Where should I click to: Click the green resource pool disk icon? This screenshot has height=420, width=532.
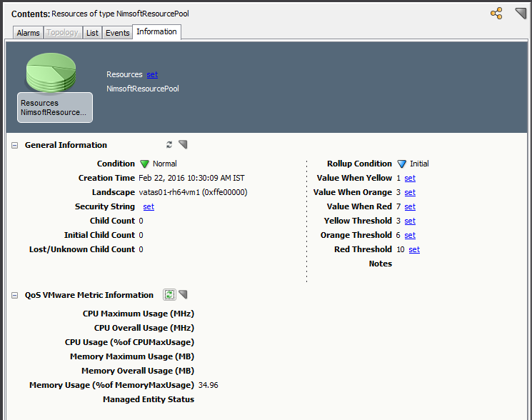(x=51, y=73)
